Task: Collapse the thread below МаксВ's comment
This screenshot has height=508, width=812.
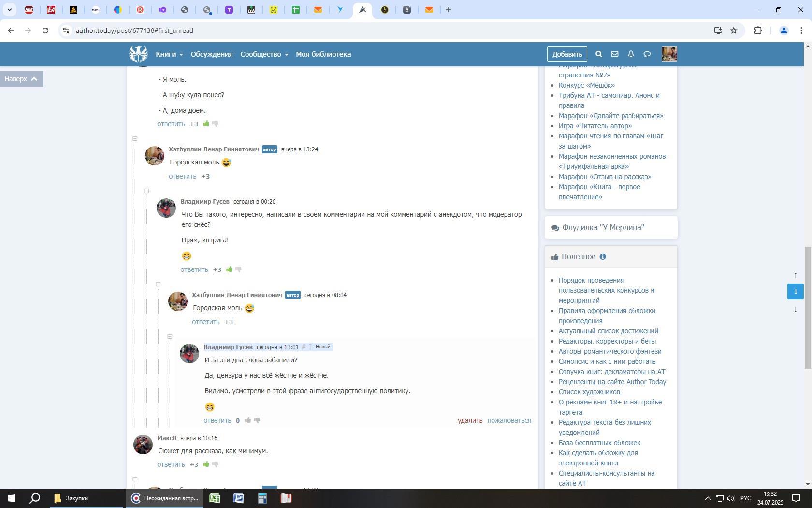Action: [135, 479]
